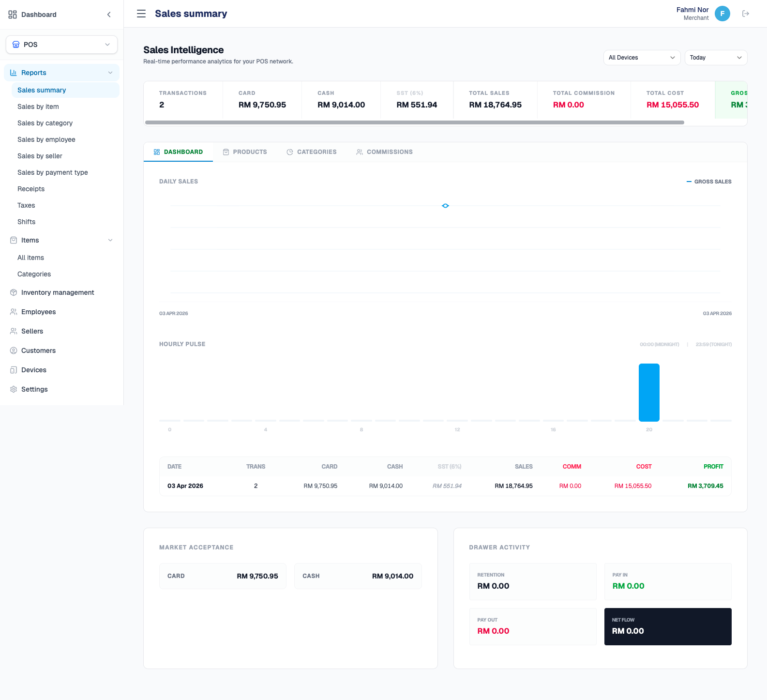This screenshot has width=767, height=700.
Task: Click the summary cards horizontal scrollbar
Action: pyautogui.click(x=415, y=122)
